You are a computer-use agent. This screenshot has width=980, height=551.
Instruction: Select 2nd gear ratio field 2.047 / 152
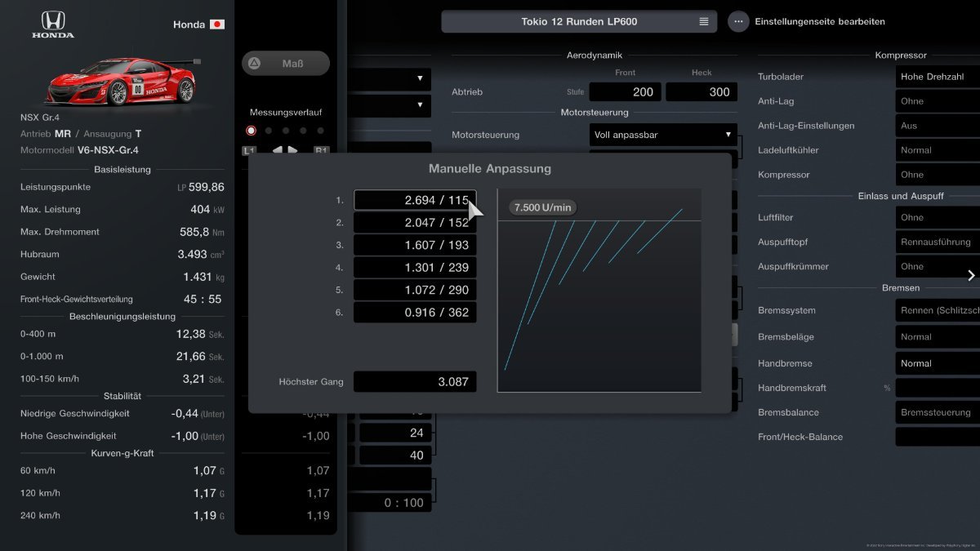[415, 222]
